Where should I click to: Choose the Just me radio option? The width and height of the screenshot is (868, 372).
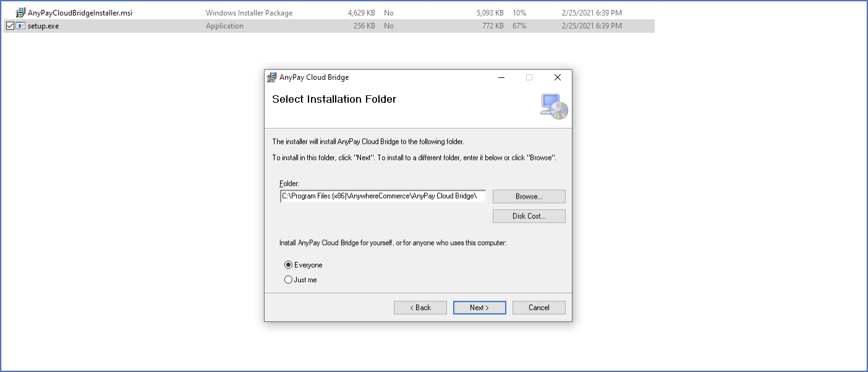pos(288,280)
